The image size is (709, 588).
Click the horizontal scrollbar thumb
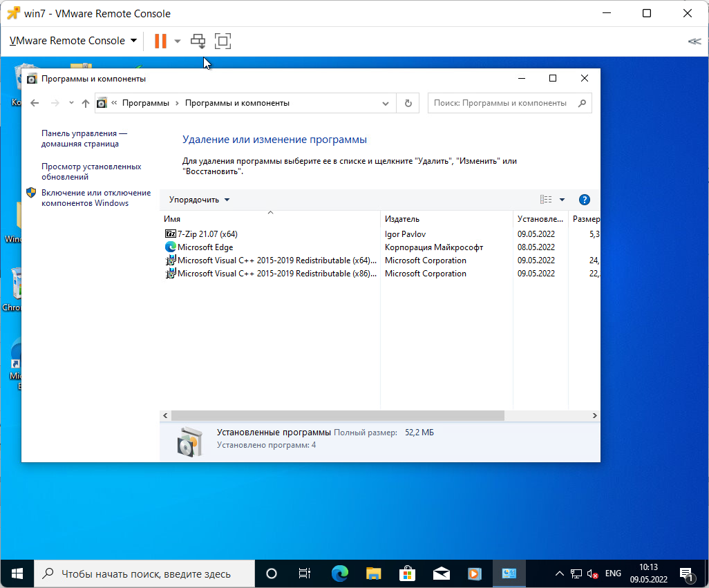click(338, 415)
